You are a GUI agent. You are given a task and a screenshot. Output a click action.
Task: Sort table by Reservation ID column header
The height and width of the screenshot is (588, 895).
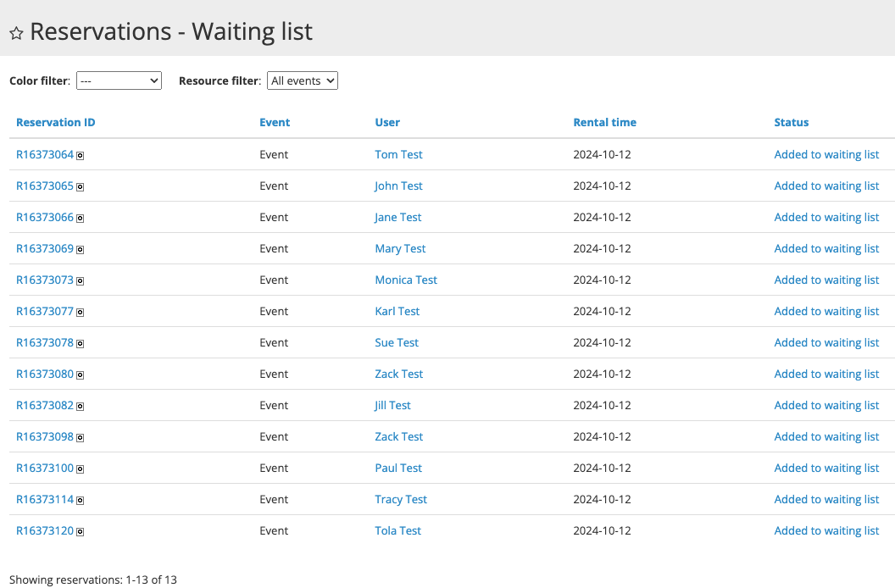(56, 122)
